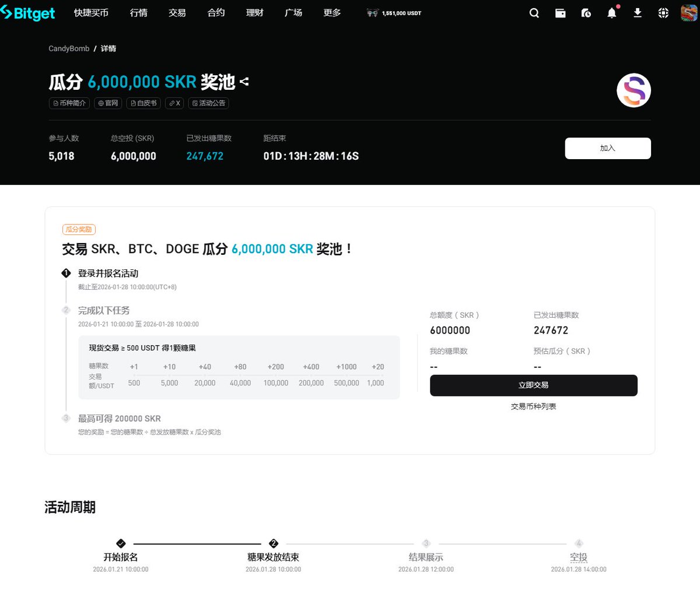This screenshot has width=700, height=593.
Task: Open the search magnifier icon
Action: coord(534,13)
